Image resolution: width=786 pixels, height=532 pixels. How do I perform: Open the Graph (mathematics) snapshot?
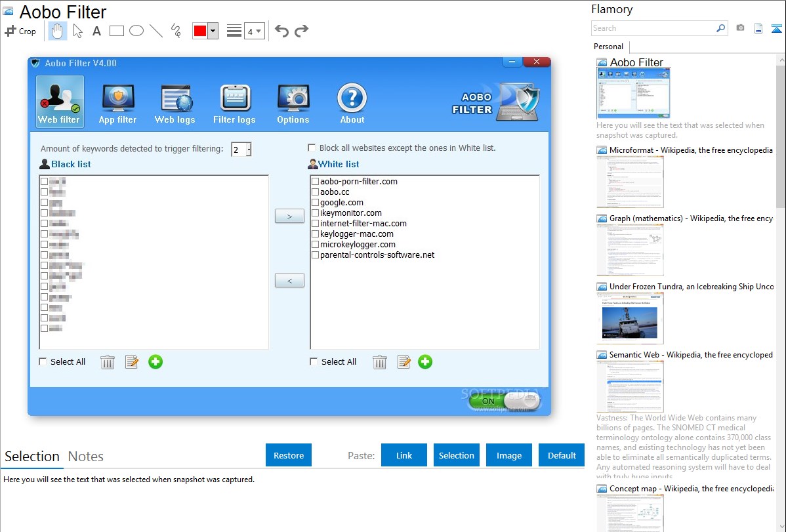[x=630, y=250]
